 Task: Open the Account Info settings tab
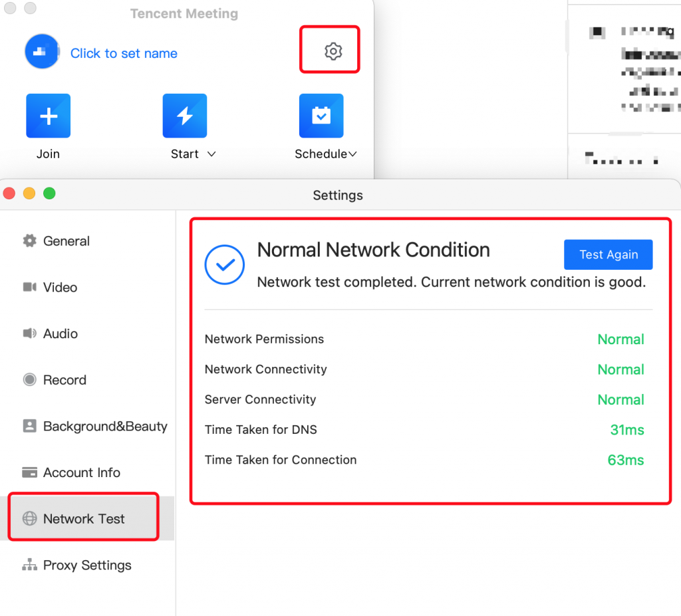click(x=81, y=472)
